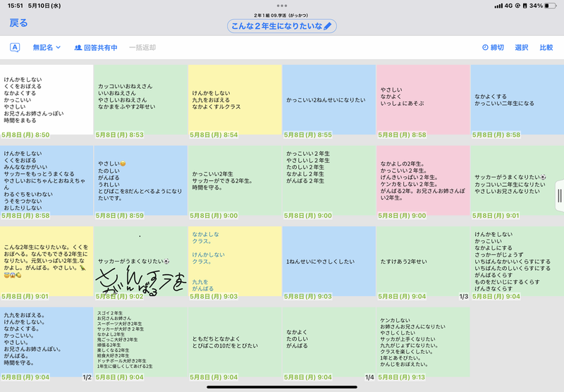Open the yellow けんかをしない 九九 card
Viewport: 564px width, 392px height.
pos(235,100)
